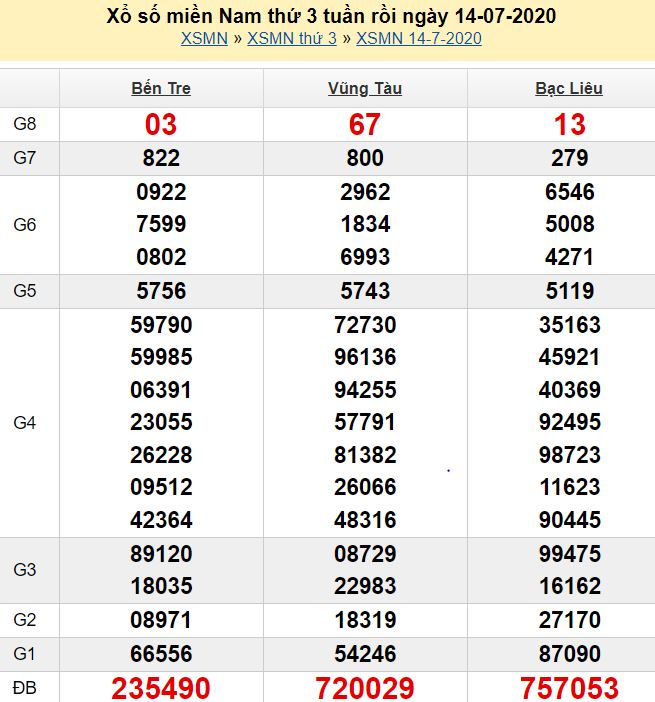
Task: Click the red G8 number 13
Action: tap(569, 124)
